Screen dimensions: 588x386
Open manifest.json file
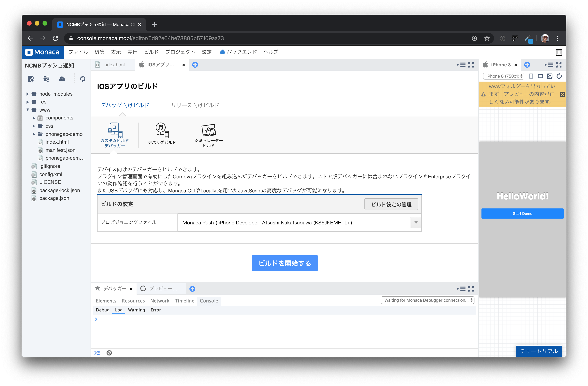[60, 150]
